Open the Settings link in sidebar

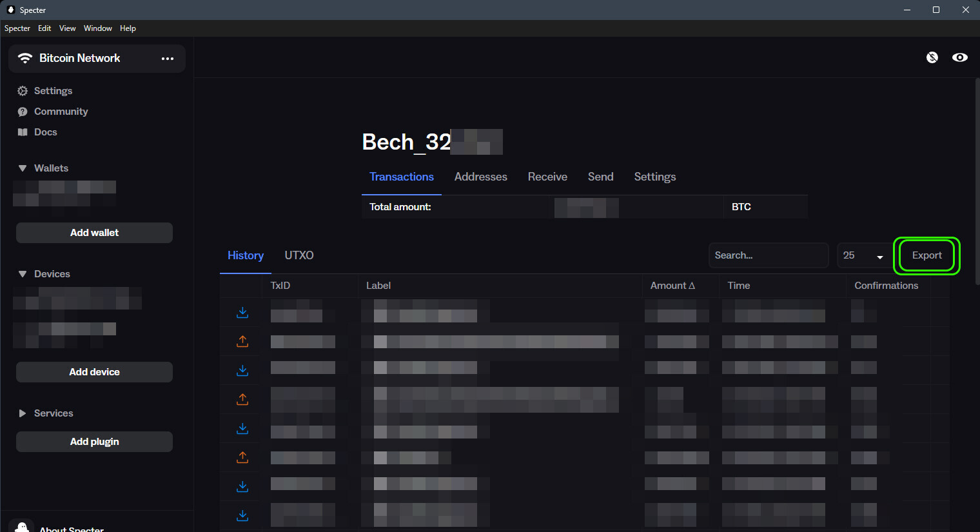pyautogui.click(x=53, y=91)
